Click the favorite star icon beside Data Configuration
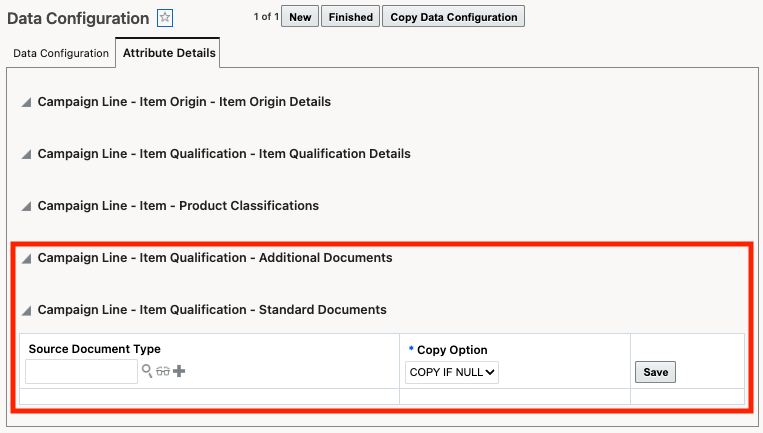763x433 pixels. tap(166, 18)
